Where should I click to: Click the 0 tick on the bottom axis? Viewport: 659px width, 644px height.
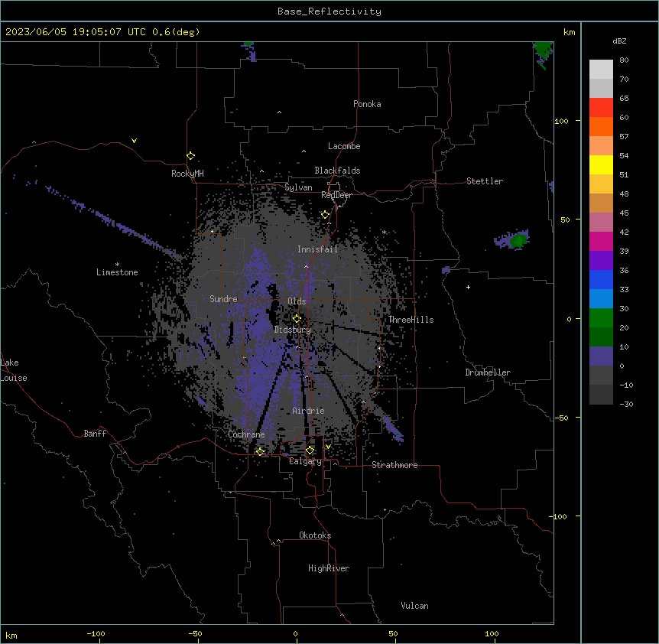[x=295, y=633]
